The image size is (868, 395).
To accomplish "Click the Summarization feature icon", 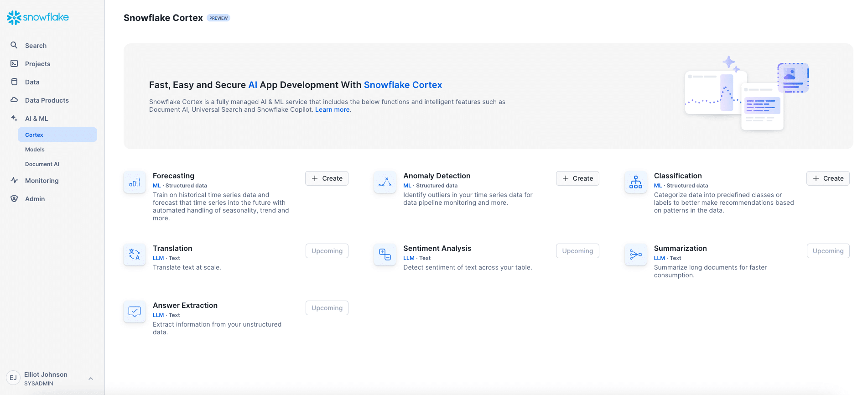I will 635,255.
